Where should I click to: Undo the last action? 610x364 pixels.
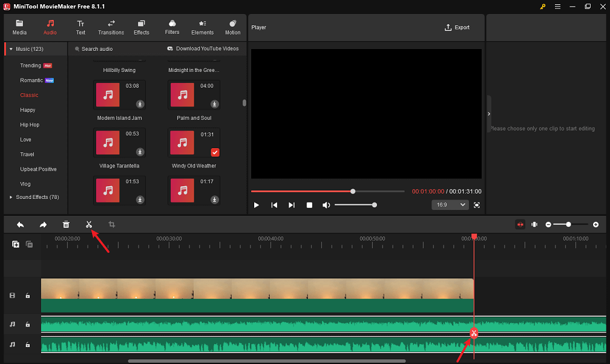(x=20, y=225)
